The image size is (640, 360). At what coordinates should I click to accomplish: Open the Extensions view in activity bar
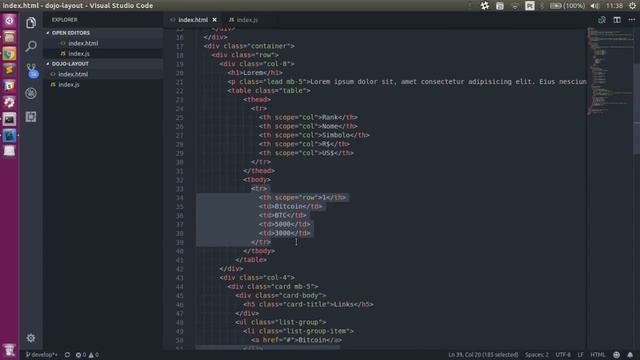pos(31,117)
